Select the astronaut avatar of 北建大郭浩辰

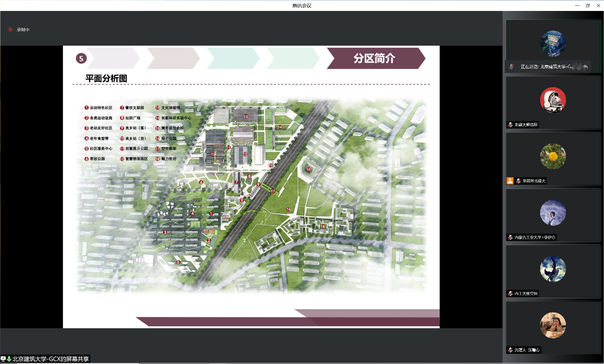pyautogui.click(x=553, y=100)
